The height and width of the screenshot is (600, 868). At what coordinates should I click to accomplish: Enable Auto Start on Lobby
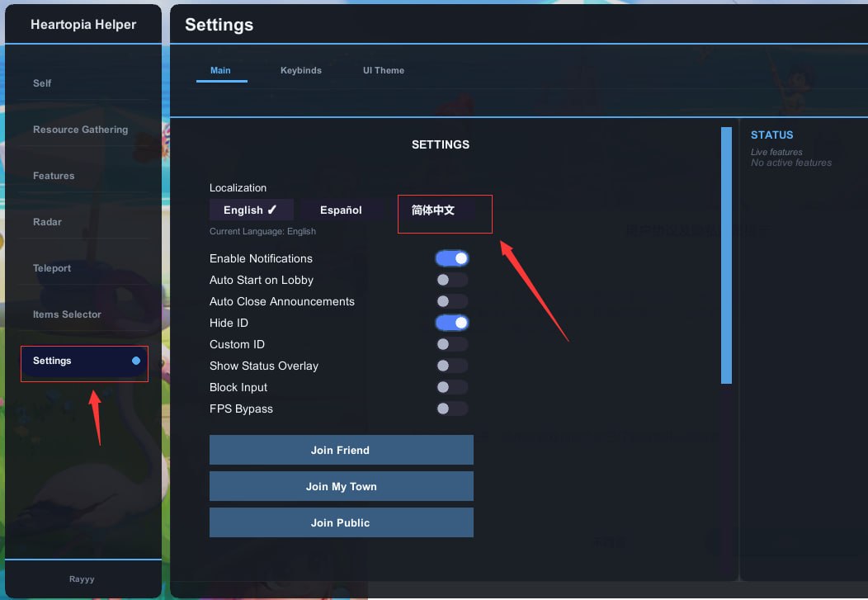(x=452, y=280)
